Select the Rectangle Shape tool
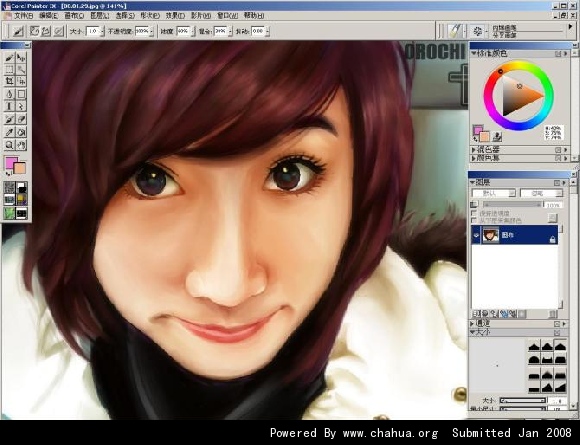580x445 pixels. click(21, 94)
